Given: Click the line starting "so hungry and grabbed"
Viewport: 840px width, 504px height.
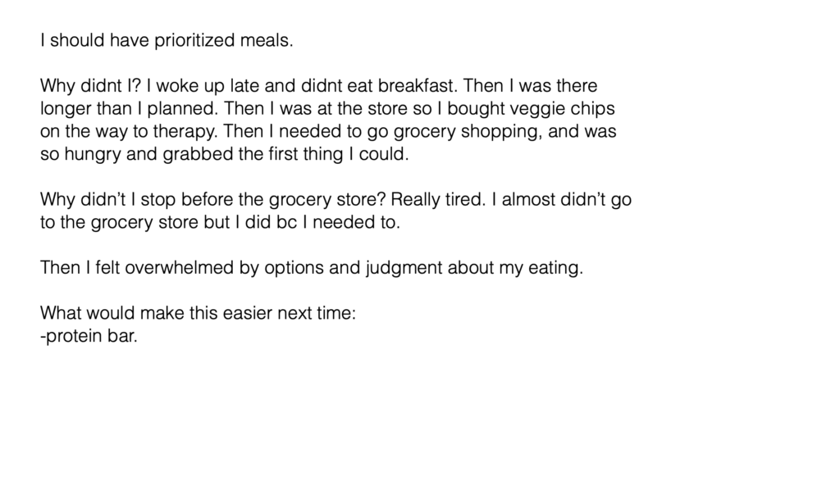Looking at the screenshot, I should pyautogui.click(x=225, y=154).
